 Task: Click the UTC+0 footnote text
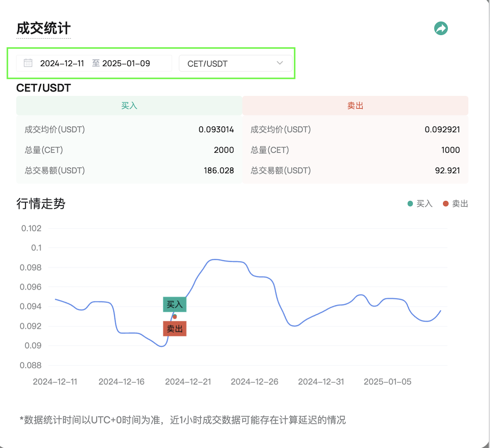click(183, 420)
